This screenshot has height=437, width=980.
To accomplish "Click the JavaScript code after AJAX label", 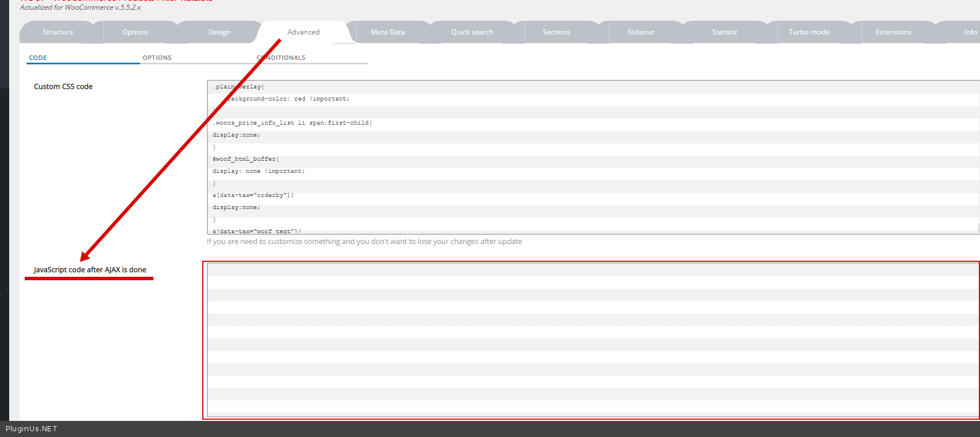I will coord(90,270).
